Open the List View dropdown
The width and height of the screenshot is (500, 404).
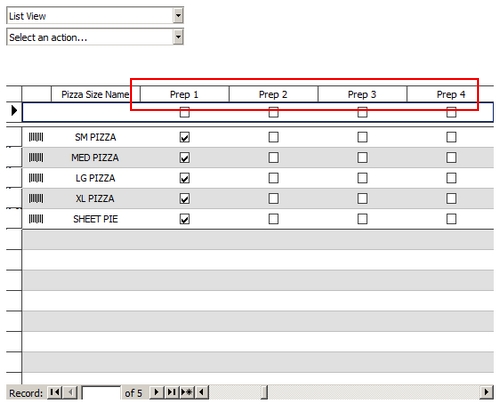[x=178, y=15]
